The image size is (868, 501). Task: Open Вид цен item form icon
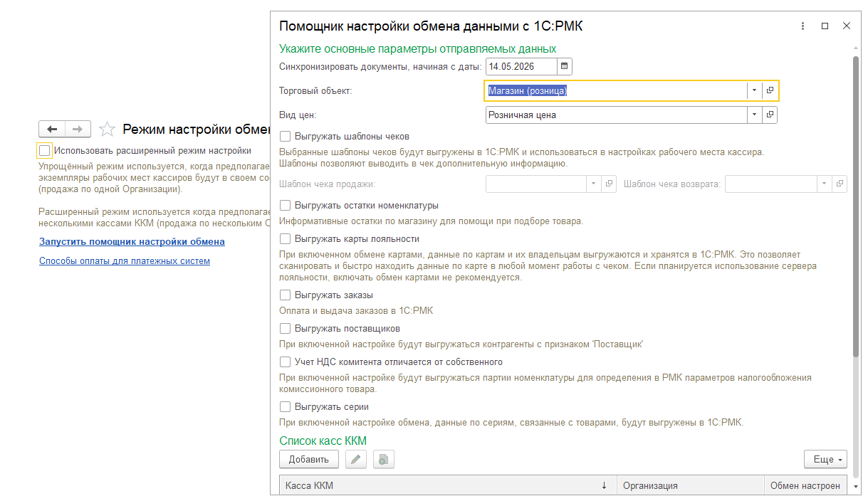(770, 115)
